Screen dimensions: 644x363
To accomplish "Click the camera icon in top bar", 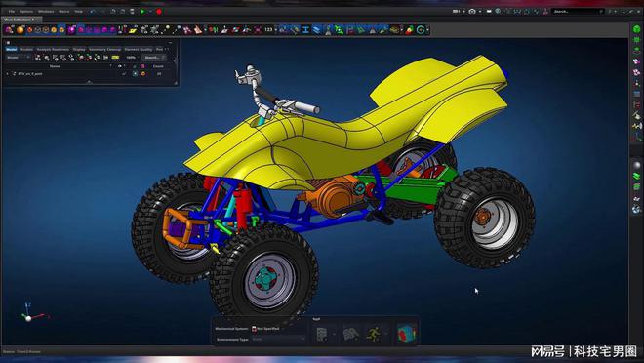I will pyautogui.click(x=472, y=12).
